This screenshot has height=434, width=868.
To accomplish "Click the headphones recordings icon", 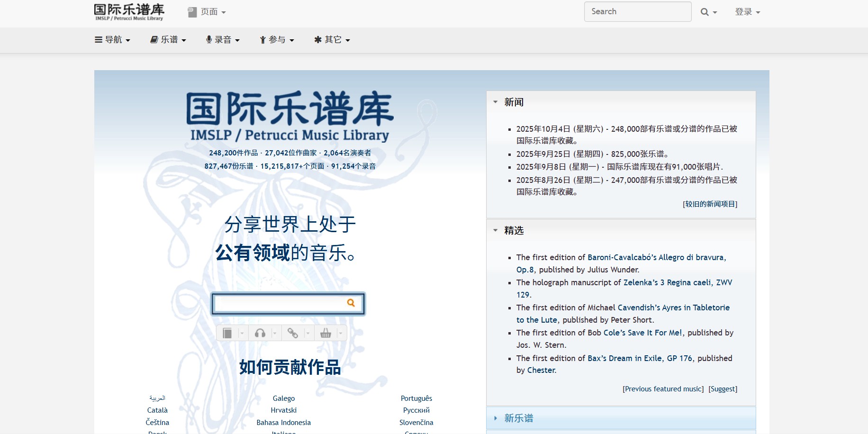I will 260,333.
